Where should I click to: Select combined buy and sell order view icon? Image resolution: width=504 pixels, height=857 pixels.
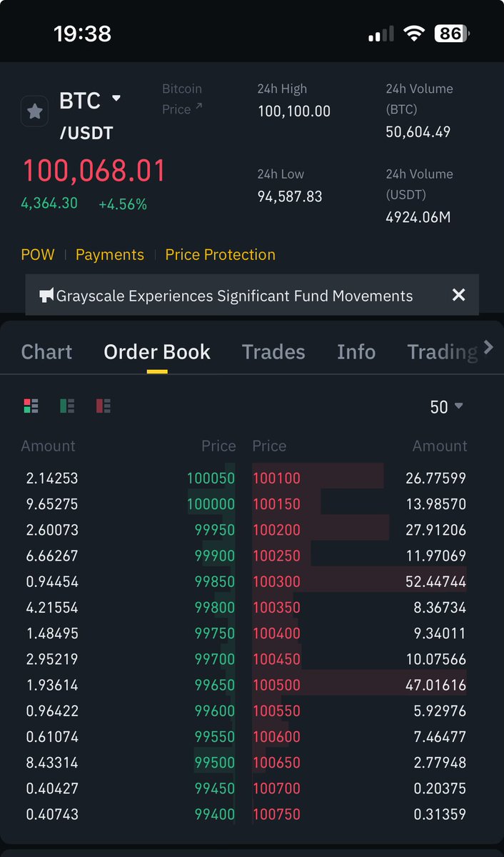tap(31, 406)
